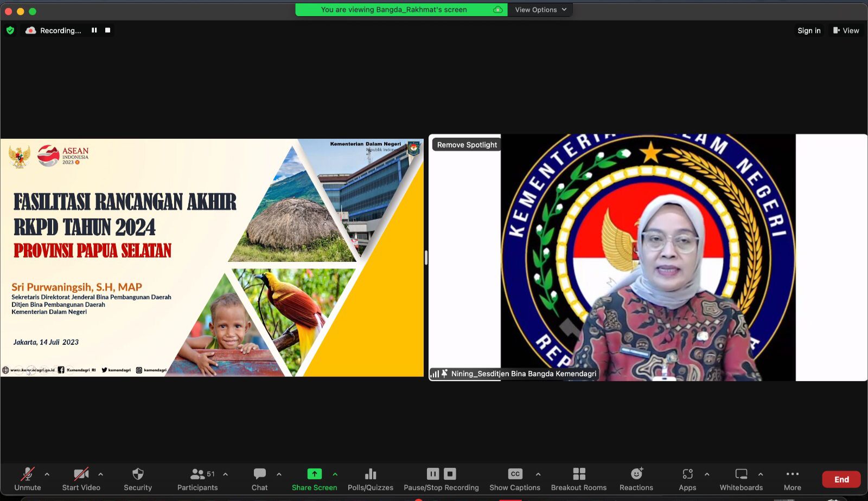Expand participants options arrow

(x=226, y=474)
